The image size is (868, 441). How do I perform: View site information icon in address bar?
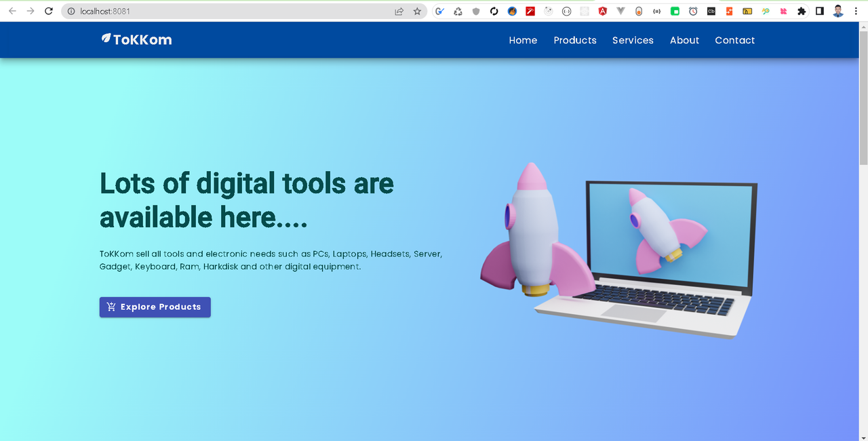[71, 12]
